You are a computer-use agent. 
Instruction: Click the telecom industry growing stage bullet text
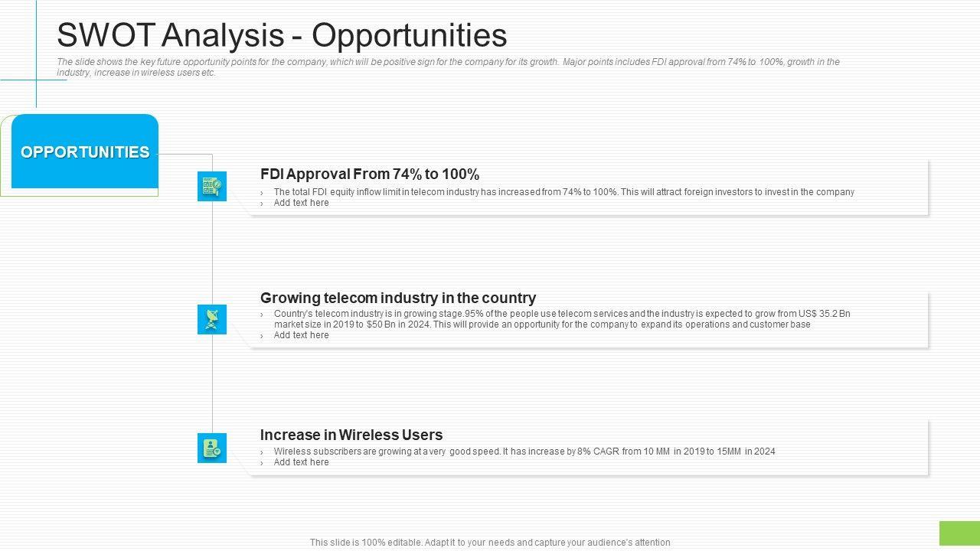562,314
